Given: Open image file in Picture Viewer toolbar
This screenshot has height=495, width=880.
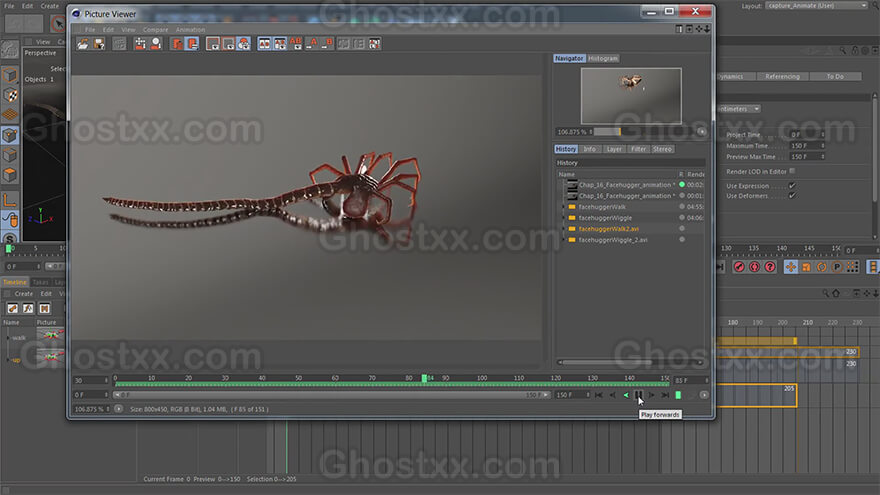Looking at the screenshot, I should point(83,44).
